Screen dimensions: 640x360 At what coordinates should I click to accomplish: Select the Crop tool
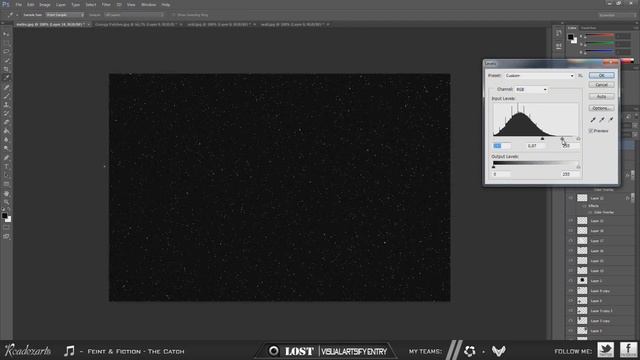coord(6,69)
